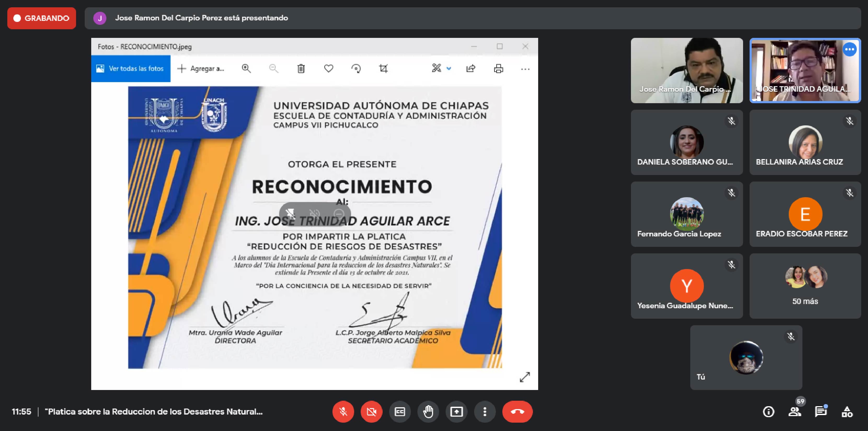Image resolution: width=868 pixels, height=431 pixels.
Task: Click muted mic icon on Fernando Garcia tile
Action: point(731,193)
